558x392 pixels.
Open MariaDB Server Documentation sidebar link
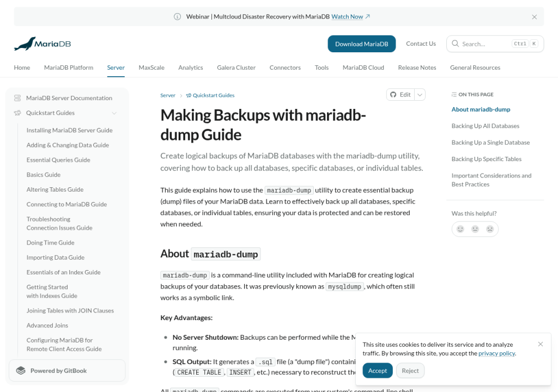69,98
